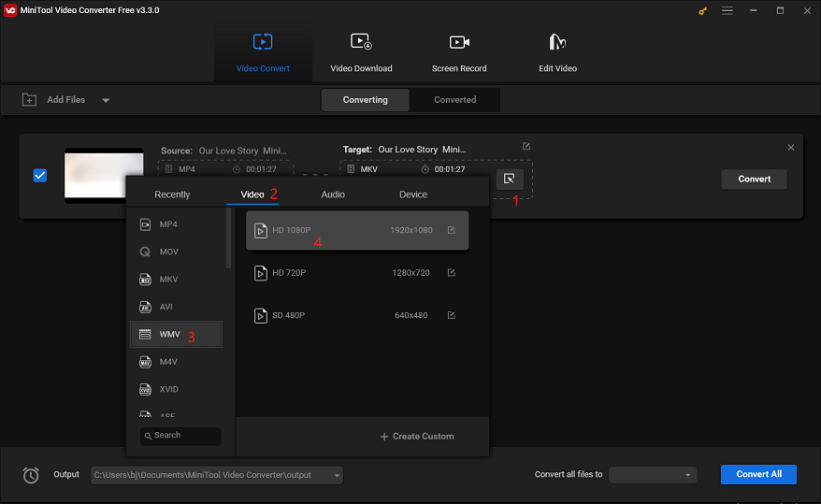
Task: Maximize the MiniTool window
Action: [780, 10]
